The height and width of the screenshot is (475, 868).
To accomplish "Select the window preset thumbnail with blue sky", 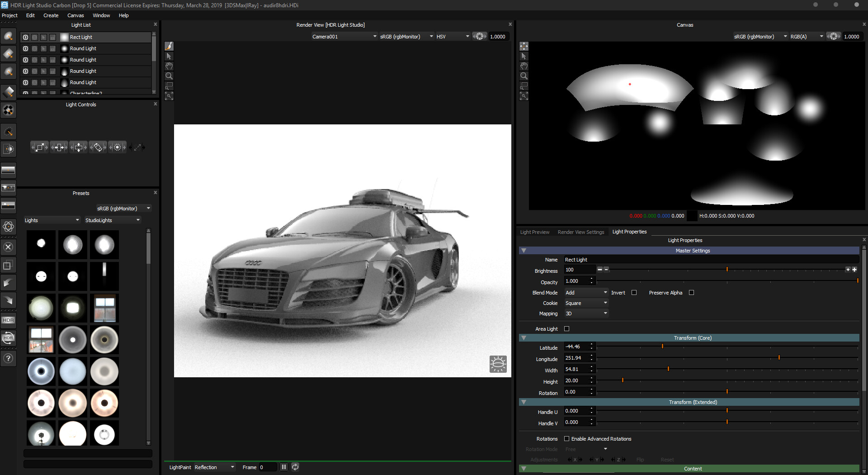I will pos(104,308).
